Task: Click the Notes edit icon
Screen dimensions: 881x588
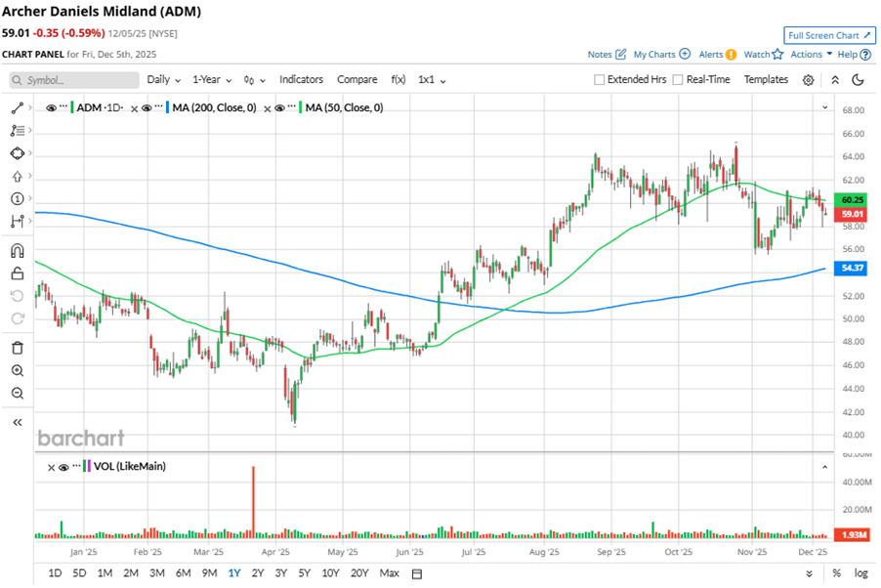Action: [x=620, y=54]
